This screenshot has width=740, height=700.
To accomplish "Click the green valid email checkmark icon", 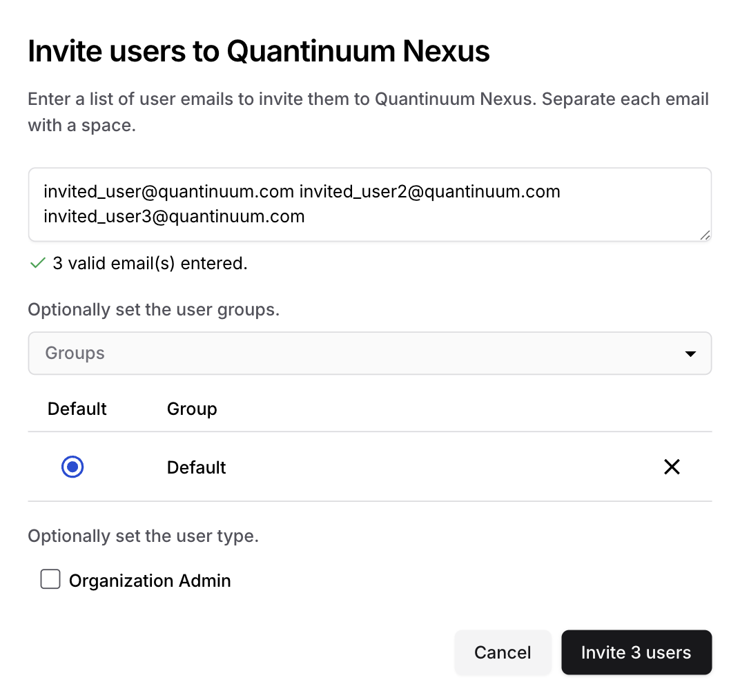I will (x=37, y=263).
